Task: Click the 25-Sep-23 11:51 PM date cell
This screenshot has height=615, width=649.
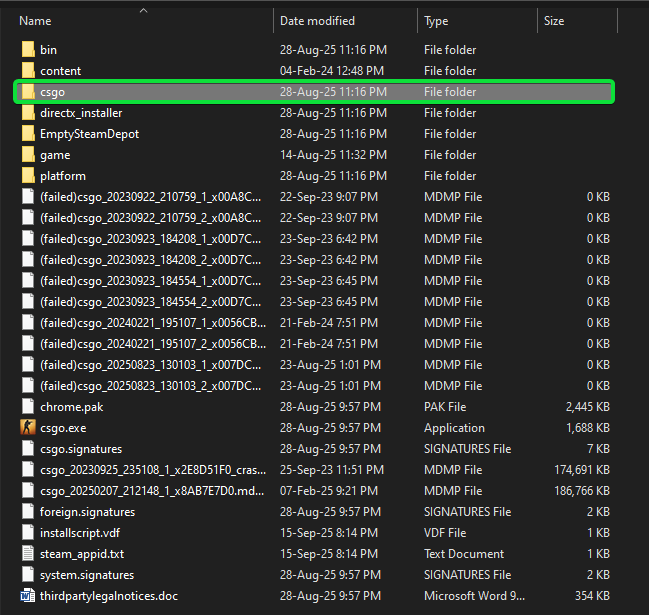Action: pyautogui.click(x=332, y=470)
